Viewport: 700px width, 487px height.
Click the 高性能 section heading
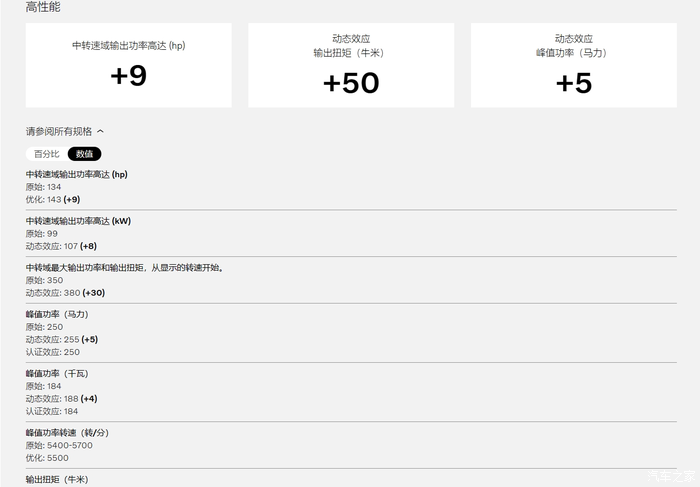click(44, 7)
